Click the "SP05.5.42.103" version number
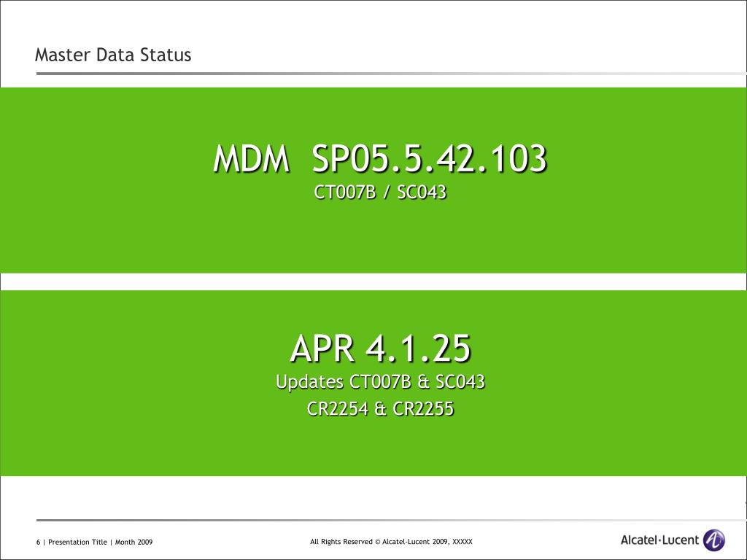Image resolution: width=747 pixels, height=560 pixels. 429,159
